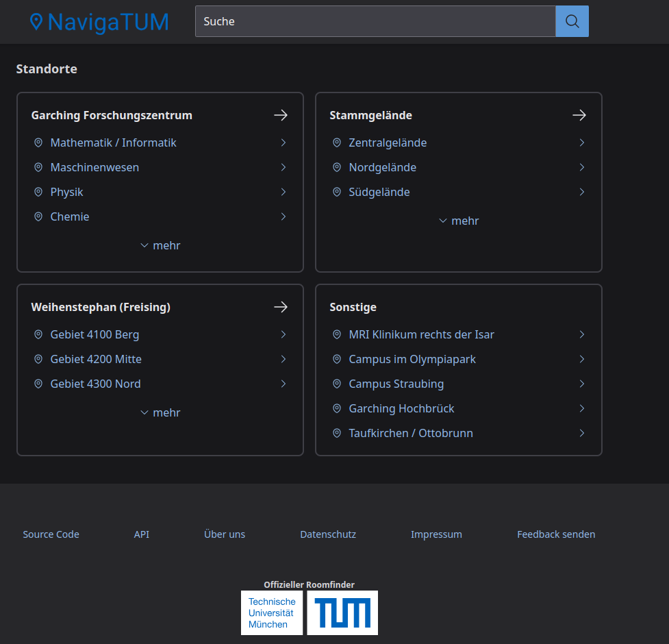This screenshot has height=644, width=669.
Task: Click chevron at right of Chemie row
Action: pos(283,216)
